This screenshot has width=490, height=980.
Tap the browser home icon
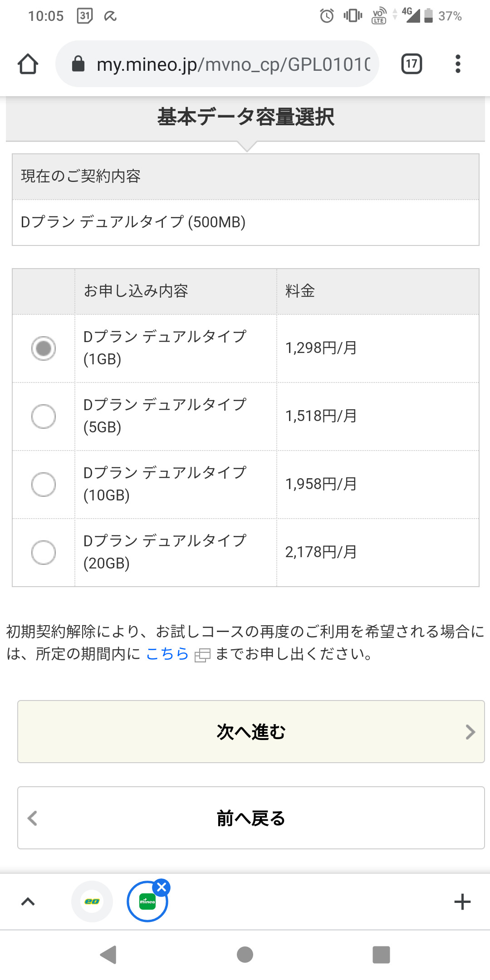[x=28, y=64]
